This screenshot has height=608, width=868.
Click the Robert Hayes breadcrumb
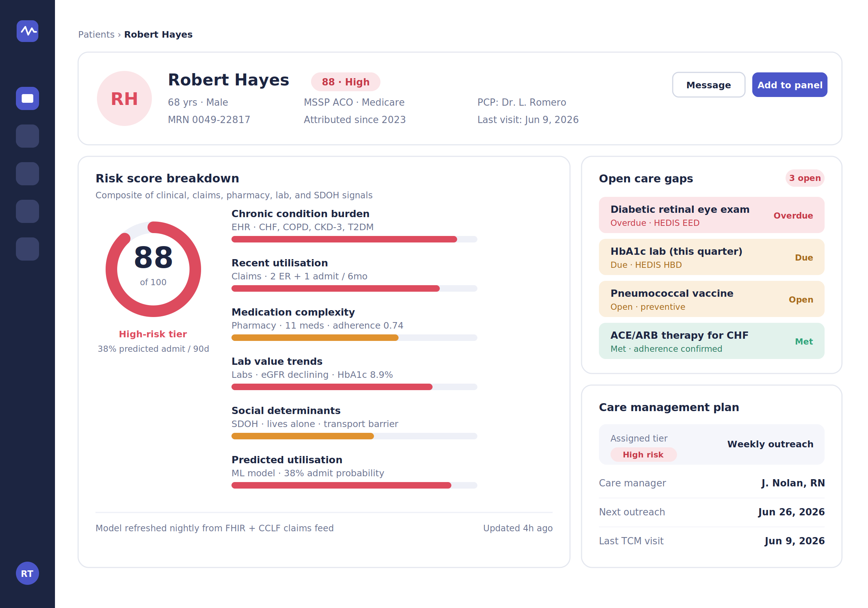158,34
